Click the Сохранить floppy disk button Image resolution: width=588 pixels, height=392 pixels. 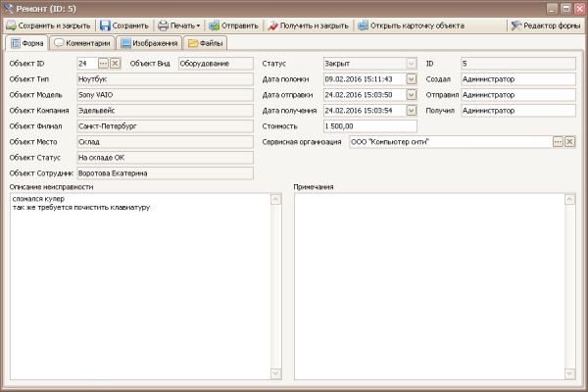[x=123, y=24]
